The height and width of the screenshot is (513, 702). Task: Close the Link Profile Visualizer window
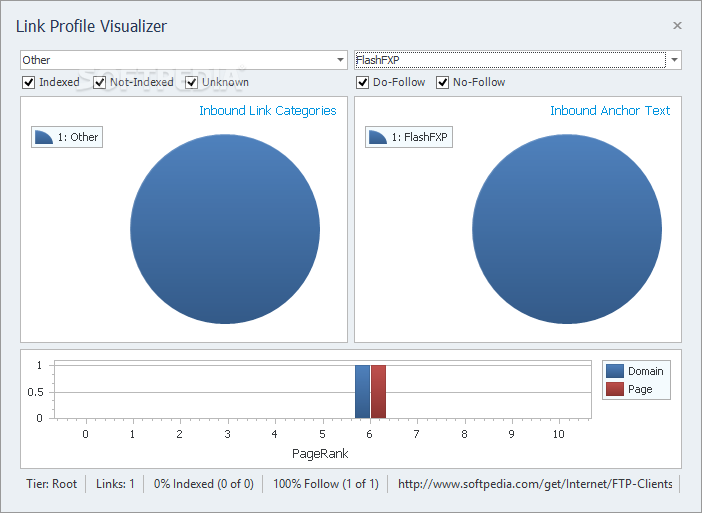click(677, 26)
